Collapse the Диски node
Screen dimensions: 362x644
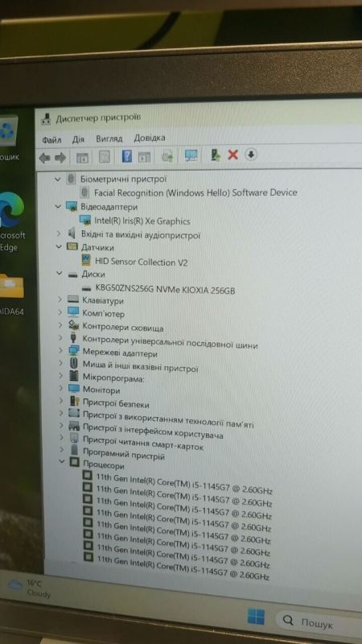pos(59,273)
